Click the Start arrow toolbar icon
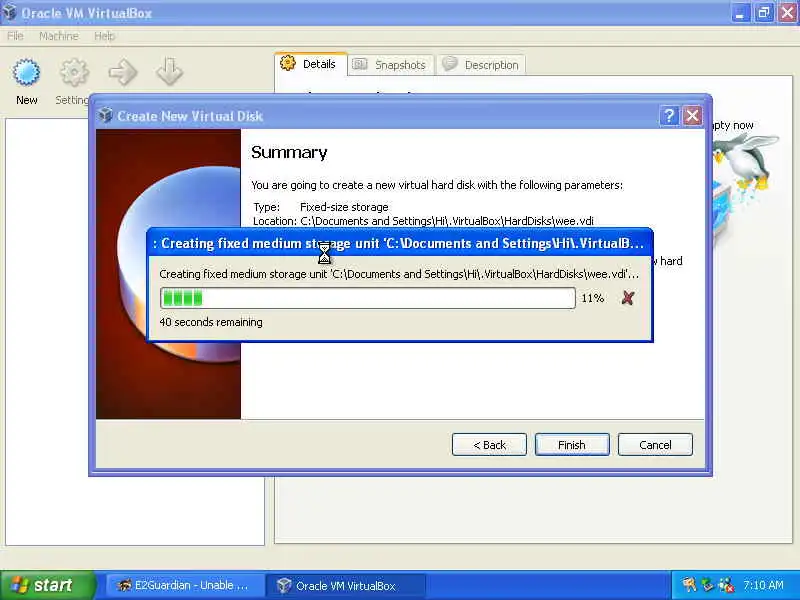 pyautogui.click(x=123, y=72)
